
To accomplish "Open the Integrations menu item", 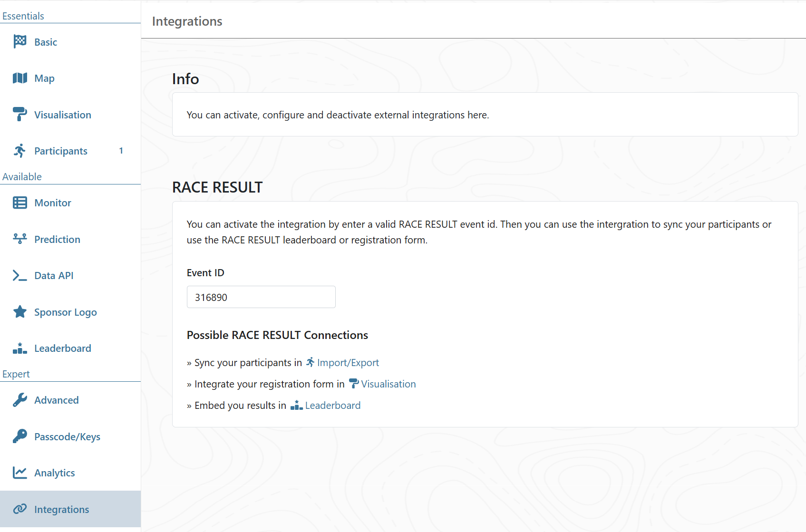I will point(61,509).
